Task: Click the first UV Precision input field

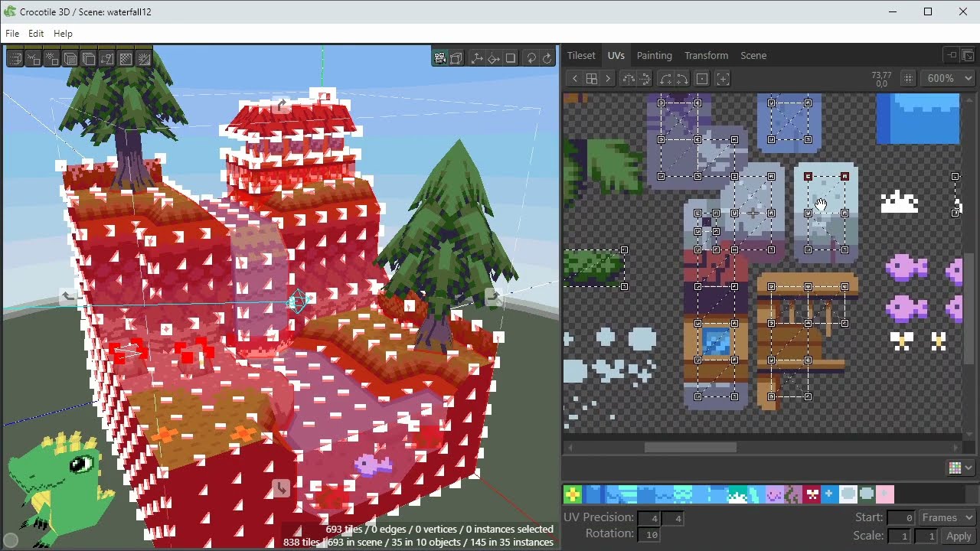Action: point(648,519)
